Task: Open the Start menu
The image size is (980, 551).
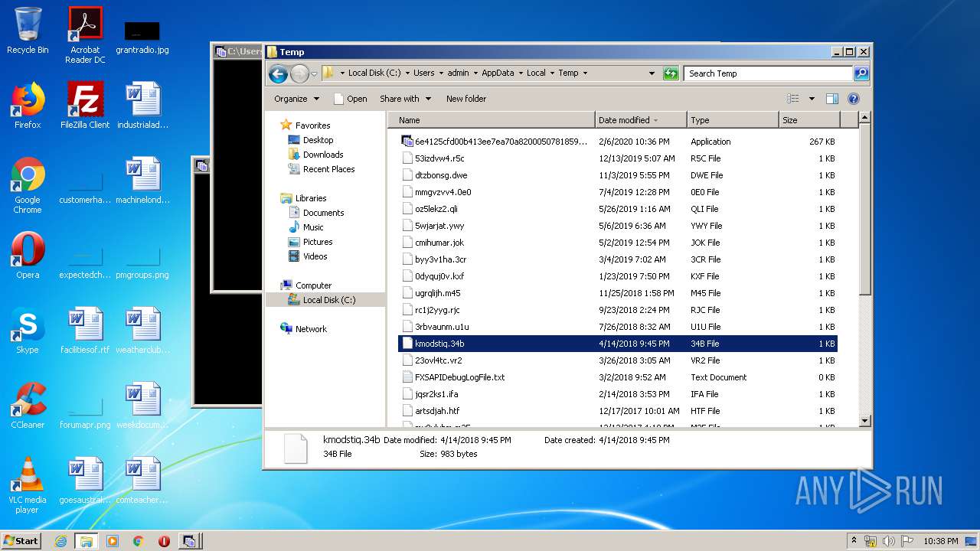Action: 21,541
